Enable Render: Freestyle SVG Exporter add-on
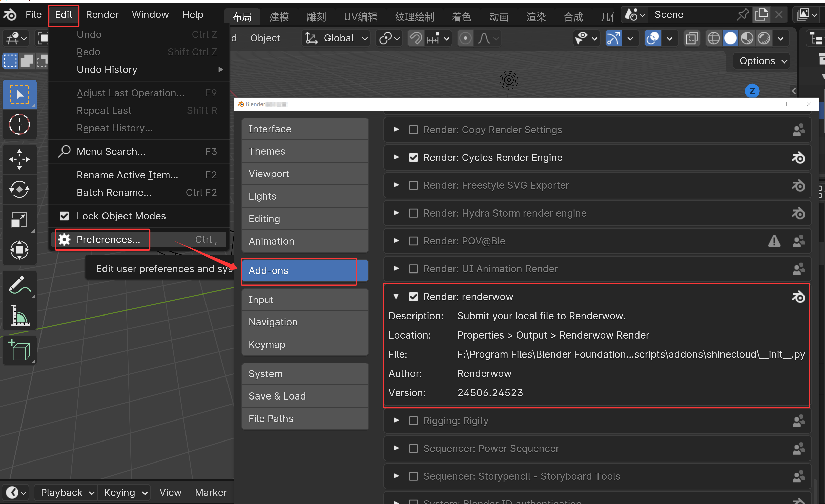The height and width of the screenshot is (504, 825). [414, 185]
